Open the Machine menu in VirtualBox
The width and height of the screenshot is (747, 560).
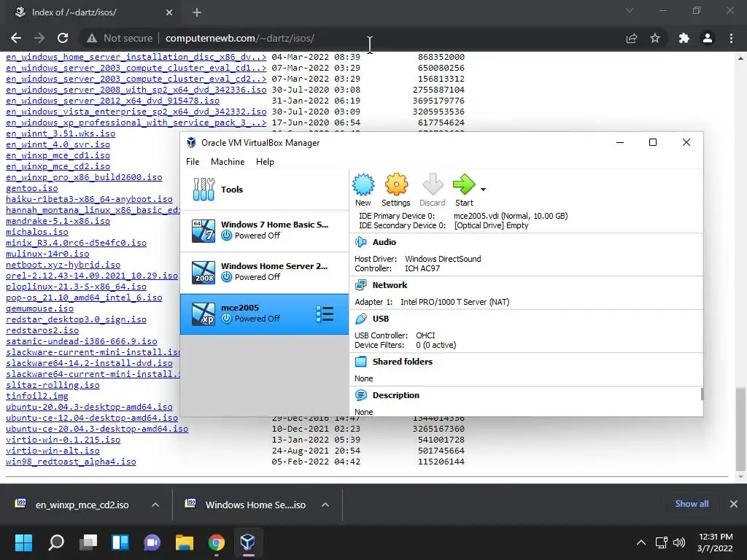(228, 162)
